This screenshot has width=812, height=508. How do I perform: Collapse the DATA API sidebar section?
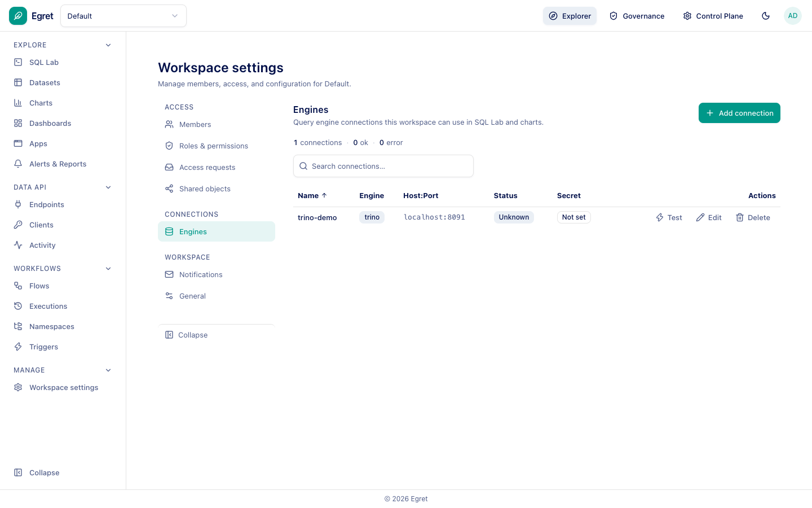(108, 187)
